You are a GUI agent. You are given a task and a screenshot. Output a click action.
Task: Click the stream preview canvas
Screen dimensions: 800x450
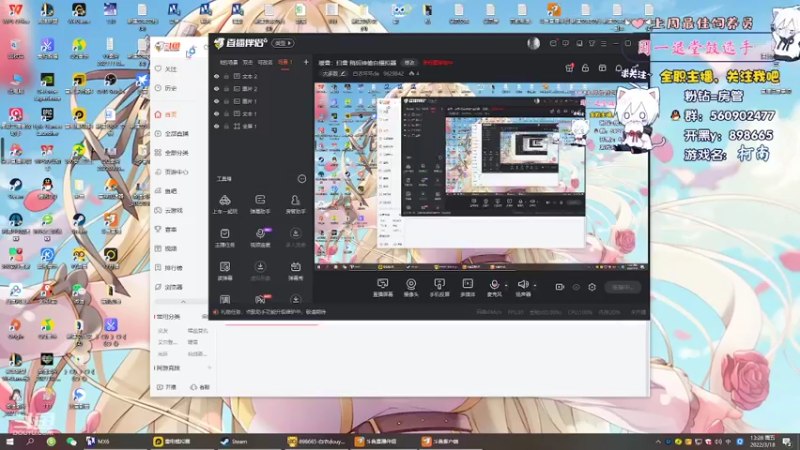coord(481,177)
